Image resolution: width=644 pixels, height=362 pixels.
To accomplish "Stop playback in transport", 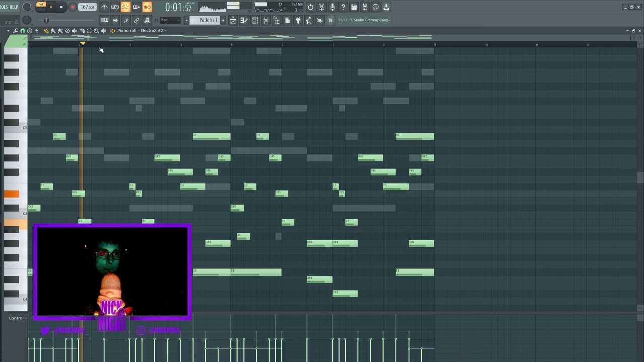I will point(61,7).
